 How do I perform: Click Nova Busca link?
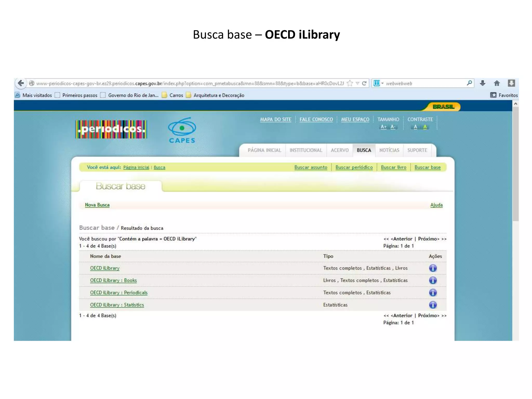97,205
